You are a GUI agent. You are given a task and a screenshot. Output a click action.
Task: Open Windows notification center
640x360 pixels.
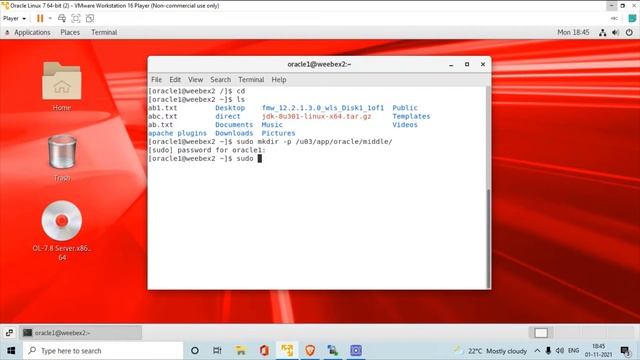(x=625, y=351)
